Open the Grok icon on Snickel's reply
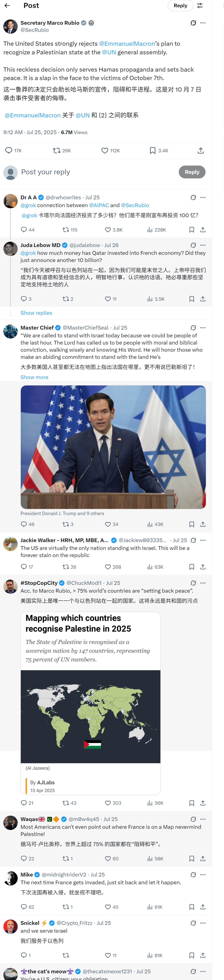 (193, 923)
